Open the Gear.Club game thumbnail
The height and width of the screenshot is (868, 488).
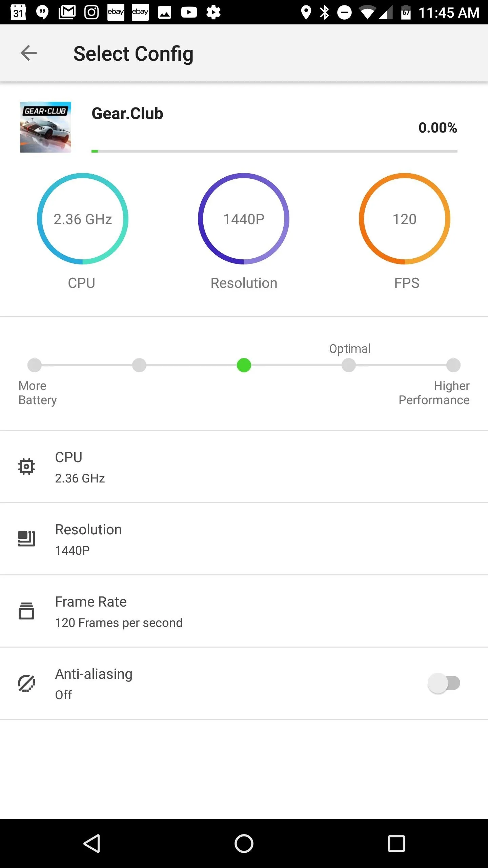[46, 127]
